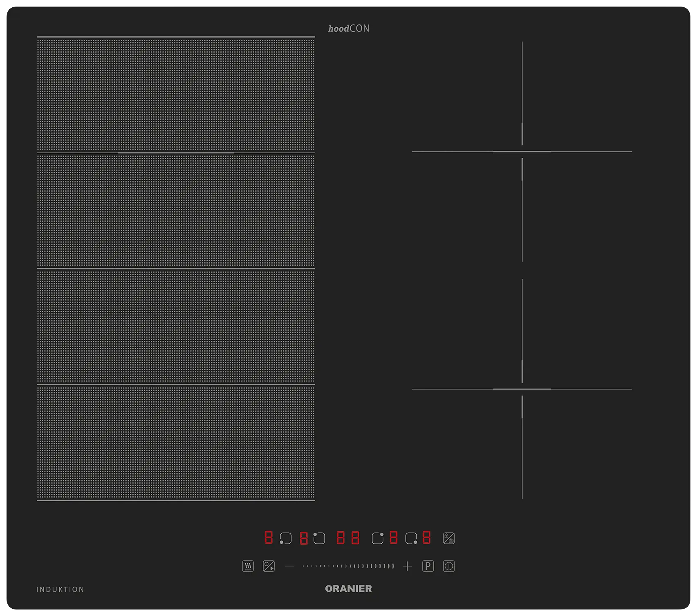The width and height of the screenshot is (697, 616).
Task: Touch the ORANIER brand logo
Action: (348, 589)
